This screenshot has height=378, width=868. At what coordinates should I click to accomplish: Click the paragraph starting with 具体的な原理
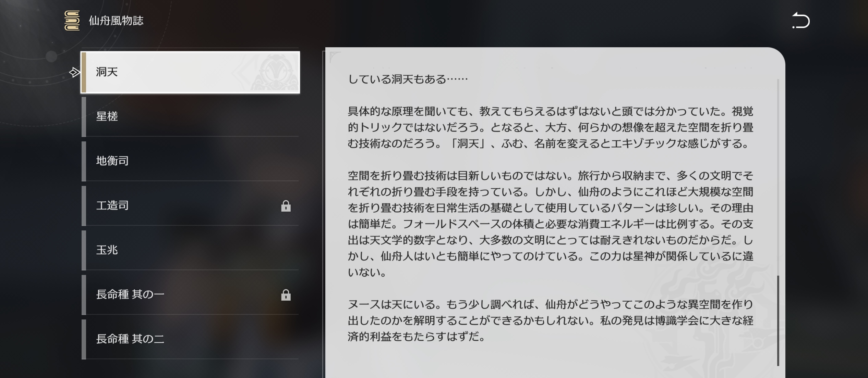(550, 127)
